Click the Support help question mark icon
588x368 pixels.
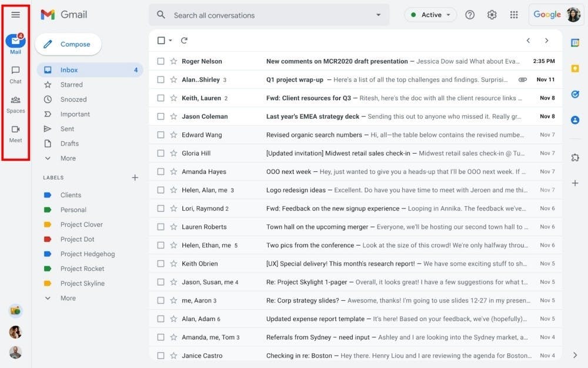point(470,15)
